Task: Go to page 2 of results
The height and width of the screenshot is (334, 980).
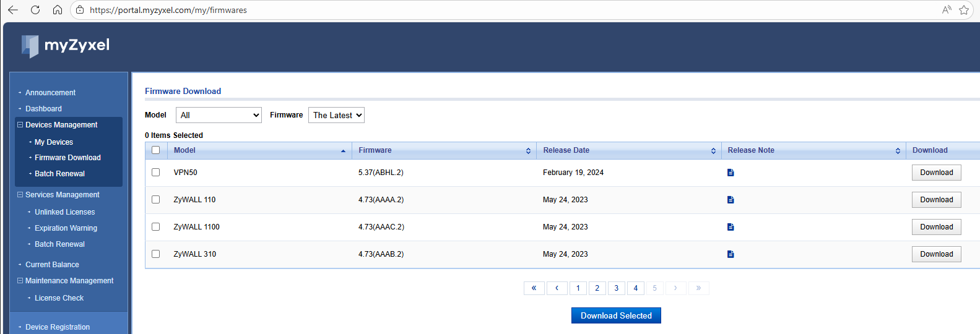Action: tap(597, 288)
